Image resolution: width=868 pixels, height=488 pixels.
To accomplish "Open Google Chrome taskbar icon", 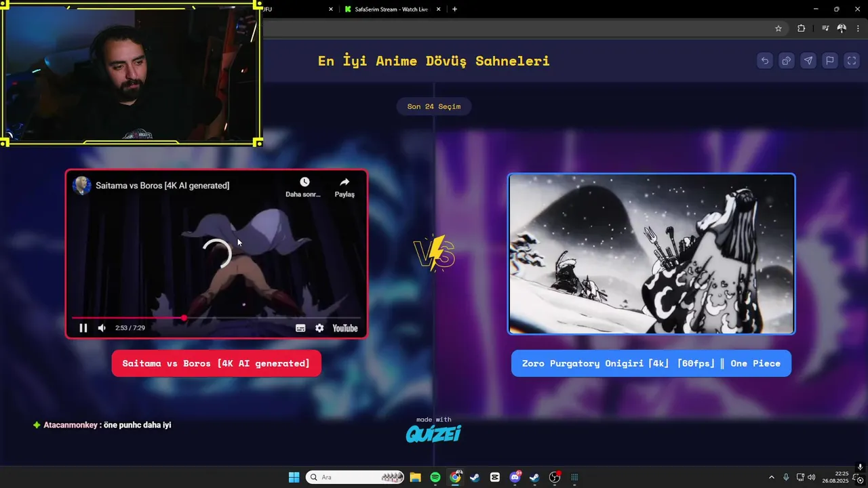I will click(455, 477).
